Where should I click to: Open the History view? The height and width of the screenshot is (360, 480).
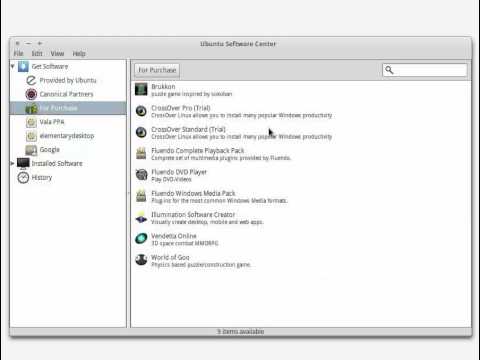(x=42, y=178)
